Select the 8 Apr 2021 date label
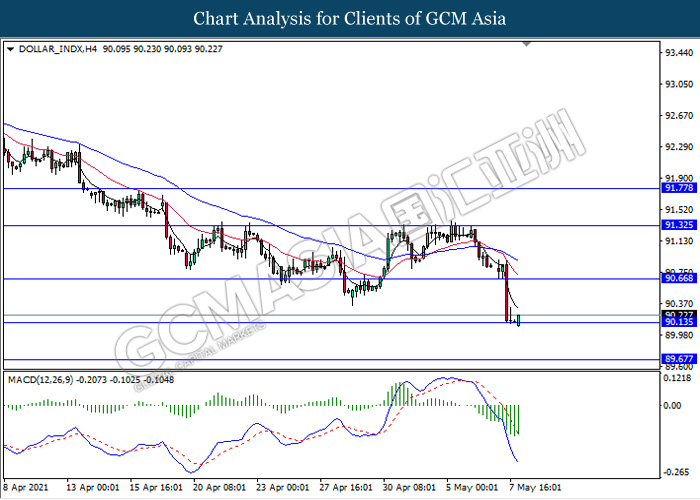700x500 pixels. point(25,489)
